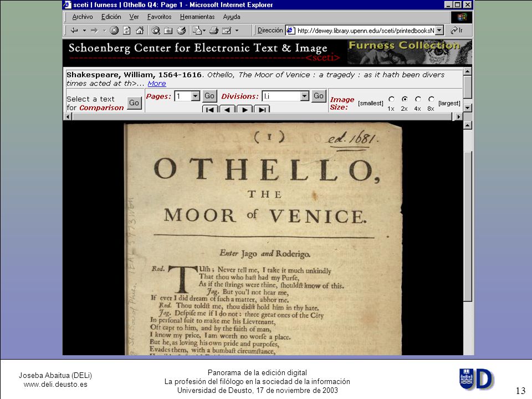
Task: Jump to the first page navigation button
Action: click(x=210, y=109)
